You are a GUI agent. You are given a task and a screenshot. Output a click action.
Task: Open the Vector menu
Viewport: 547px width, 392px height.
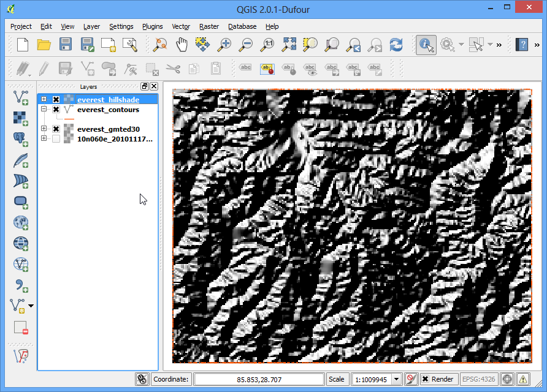click(x=181, y=26)
